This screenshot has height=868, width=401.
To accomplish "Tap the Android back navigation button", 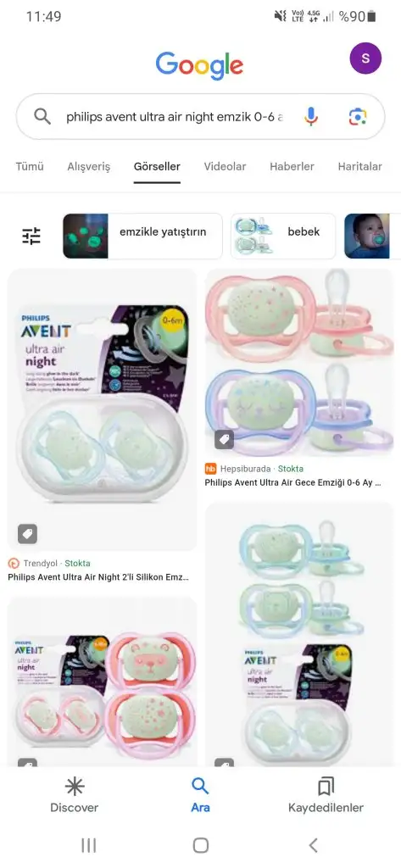I will (313, 845).
